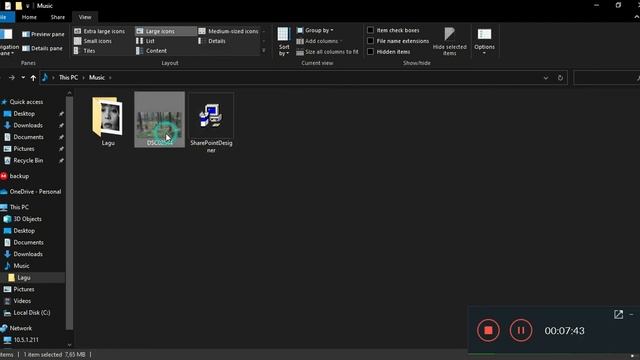This screenshot has width=640, height=360.
Task: Stop the screen recording
Action: tap(488, 330)
